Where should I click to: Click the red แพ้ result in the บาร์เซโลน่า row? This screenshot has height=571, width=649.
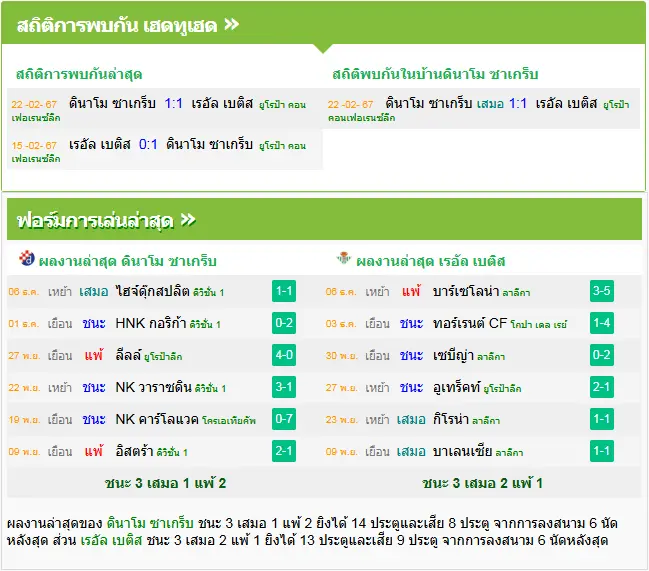click(x=411, y=291)
